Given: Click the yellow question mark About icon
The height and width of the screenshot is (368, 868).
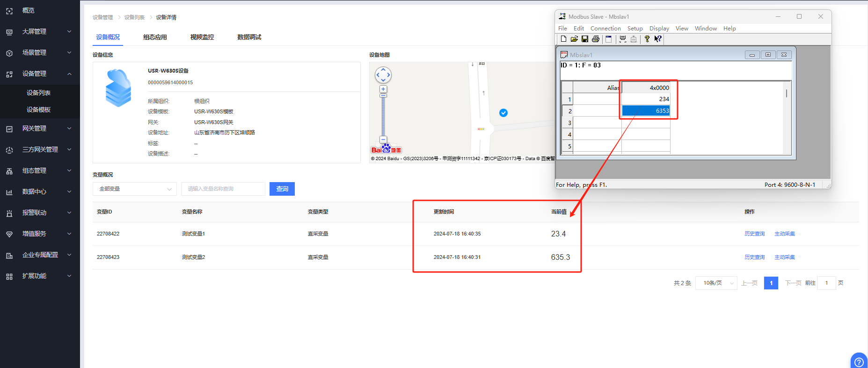Looking at the screenshot, I should coord(647,39).
